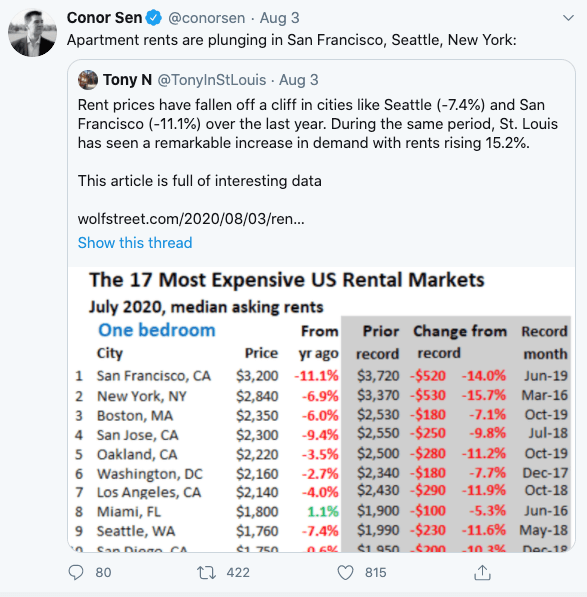Image resolution: width=587 pixels, height=597 pixels.
Task: Open Tony N's small avatar
Action: [88, 80]
